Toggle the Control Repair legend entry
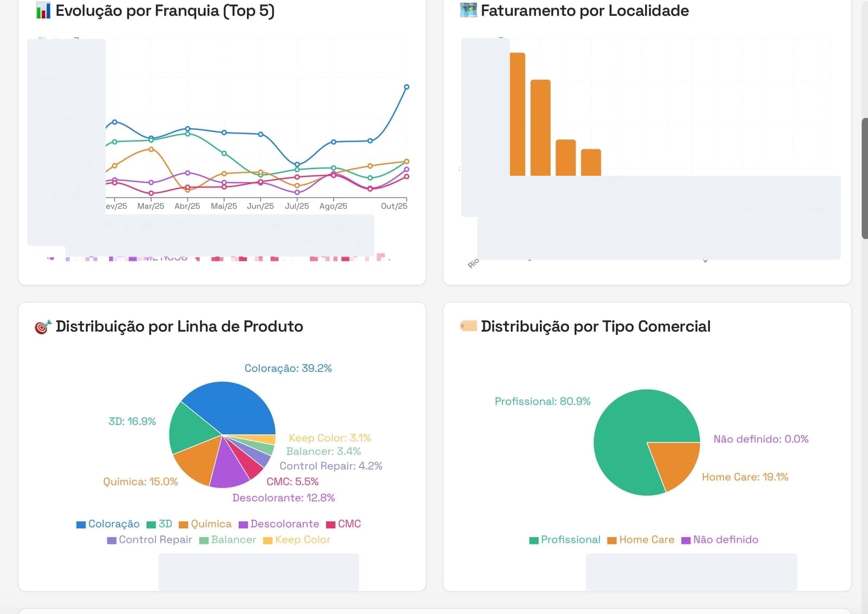This screenshot has height=614, width=868. [150, 540]
